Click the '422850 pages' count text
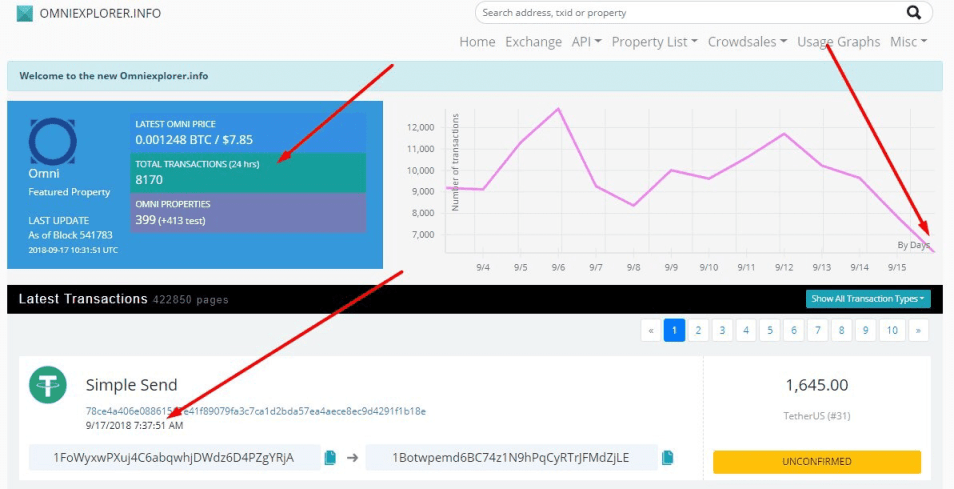954x489 pixels. tap(190, 299)
